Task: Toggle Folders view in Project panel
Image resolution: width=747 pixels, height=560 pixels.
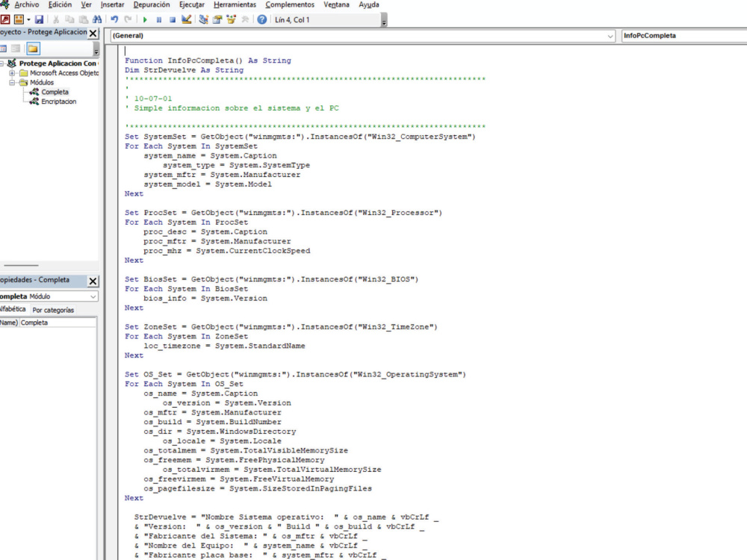Action: coord(33,49)
